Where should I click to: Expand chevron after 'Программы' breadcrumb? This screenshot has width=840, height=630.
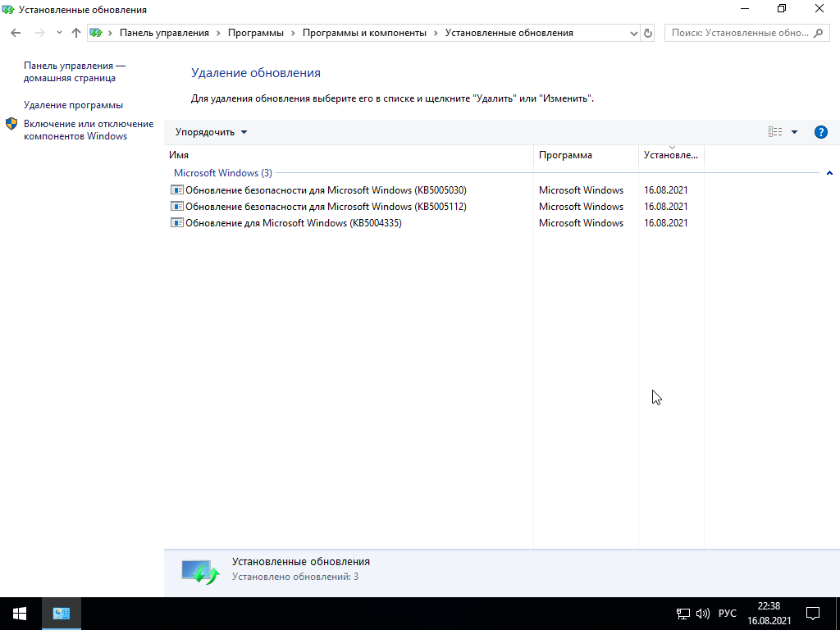pyautogui.click(x=294, y=33)
